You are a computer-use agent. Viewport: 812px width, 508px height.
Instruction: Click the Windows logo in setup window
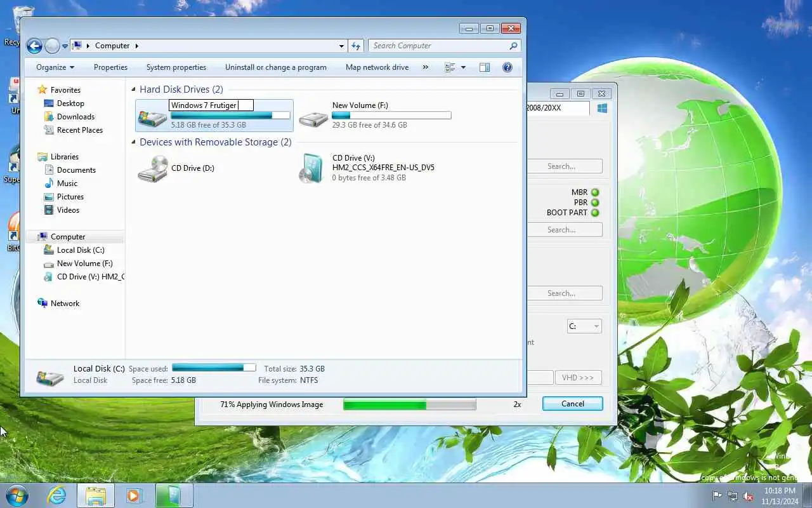602,109
